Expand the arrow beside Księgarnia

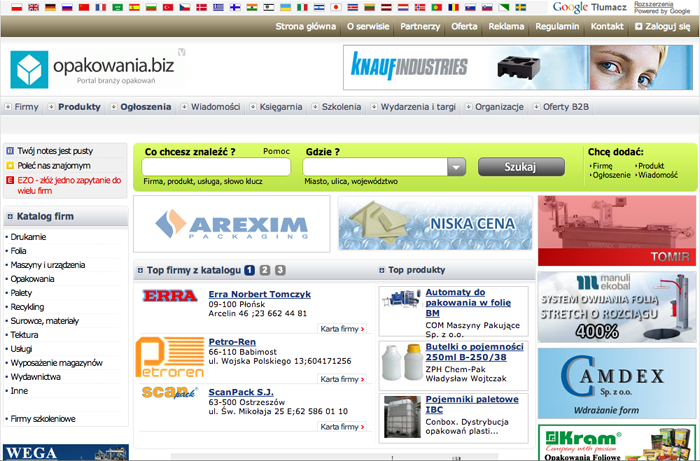[253, 107]
